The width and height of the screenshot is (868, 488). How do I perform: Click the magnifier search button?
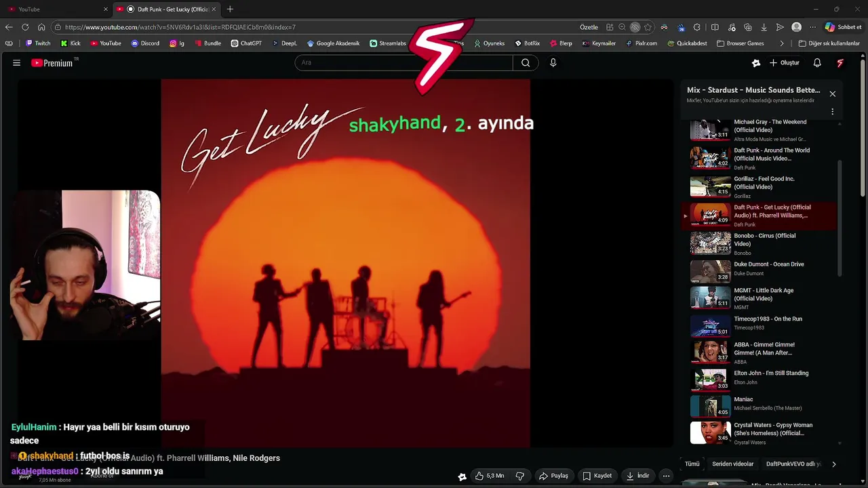(526, 62)
